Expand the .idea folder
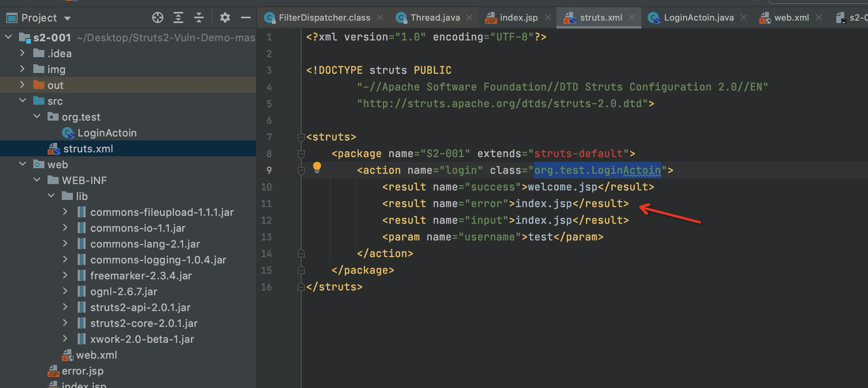The image size is (868, 388). coord(22,53)
